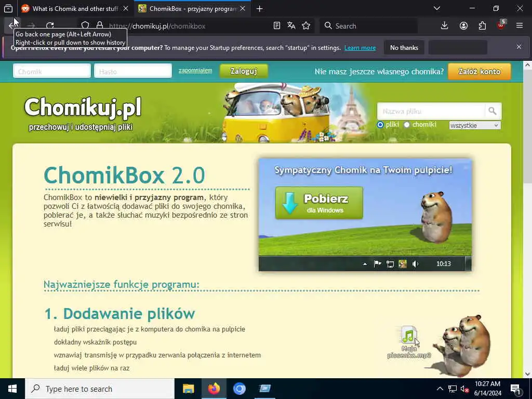Close the ChomikBox tab

point(243,8)
